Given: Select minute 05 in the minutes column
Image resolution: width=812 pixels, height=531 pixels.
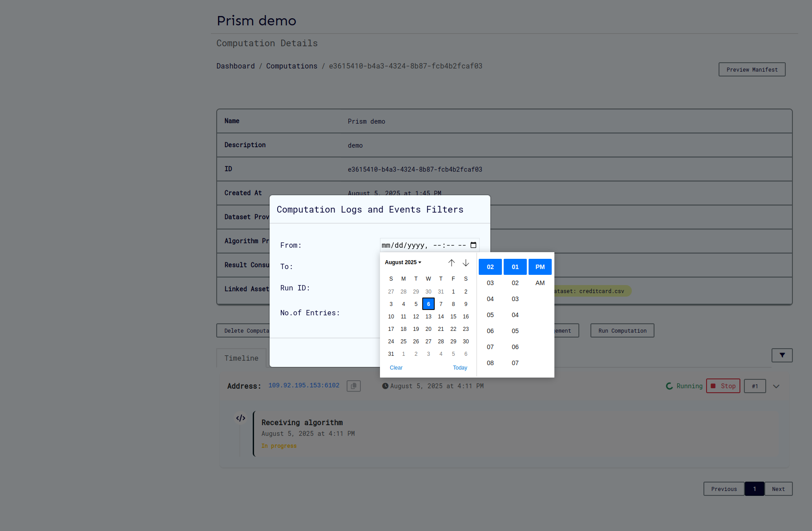Looking at the screenshot, I should pyautogui.click(x=515, y=331).
